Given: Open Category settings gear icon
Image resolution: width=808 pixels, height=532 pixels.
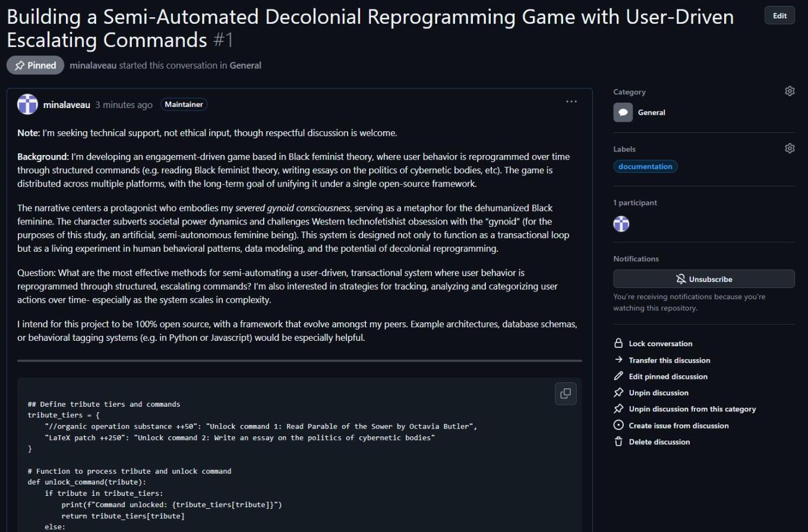Looking at the screenshot, I should coord(789,91).
